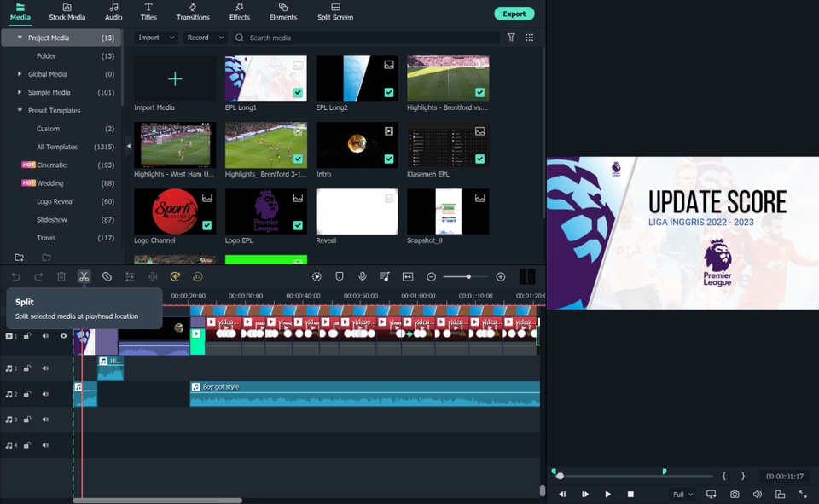Open the speed gauge icon
819x504 pixels.
175,277
